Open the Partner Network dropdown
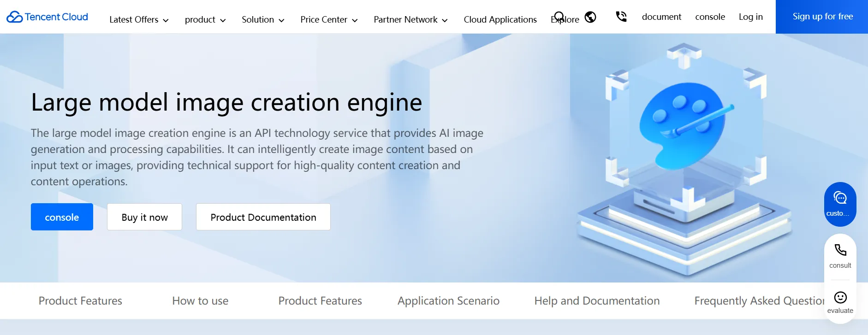The image size is (868, 335). pos(410,20)
